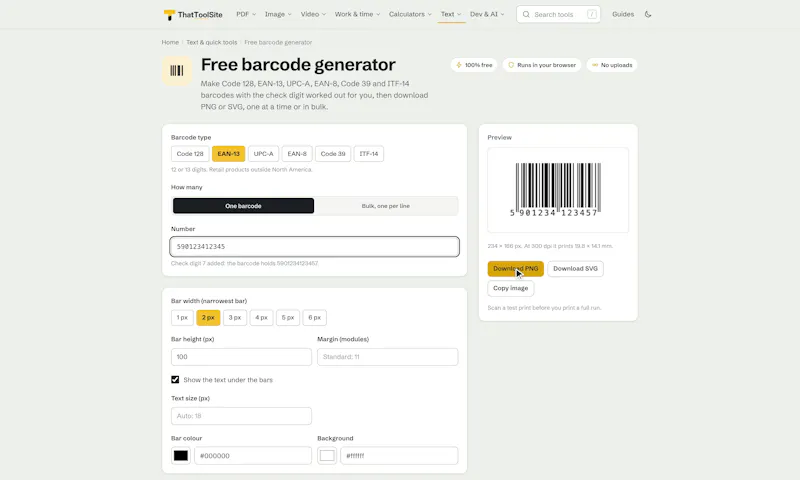Image resolution: width=800 pixels, height=480 pixels.
Task: Click Download SVG button
Action: (x=576, y=268)
